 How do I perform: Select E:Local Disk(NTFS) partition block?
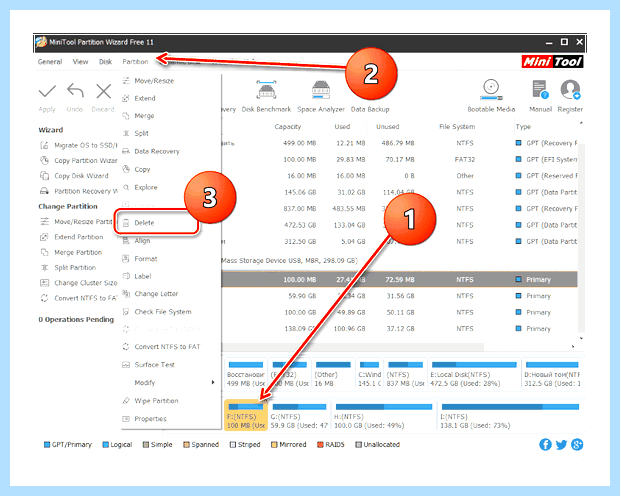(474, 373)
